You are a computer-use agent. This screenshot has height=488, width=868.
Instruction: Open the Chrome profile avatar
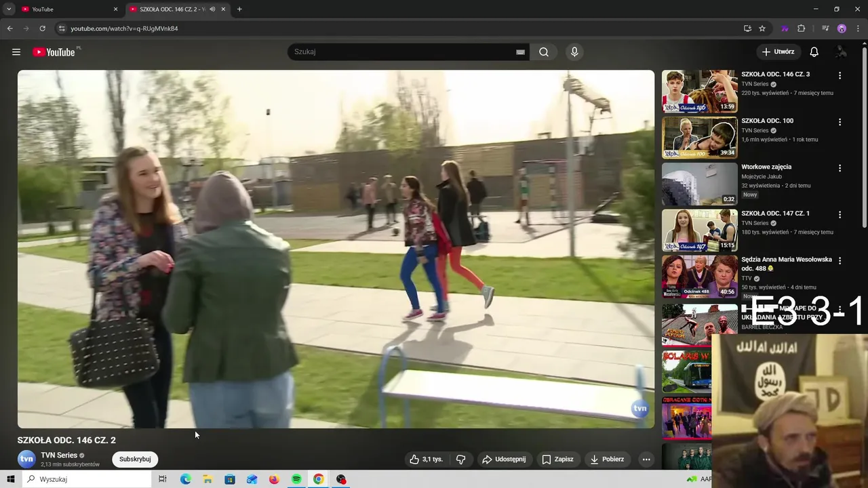(842, 28)
